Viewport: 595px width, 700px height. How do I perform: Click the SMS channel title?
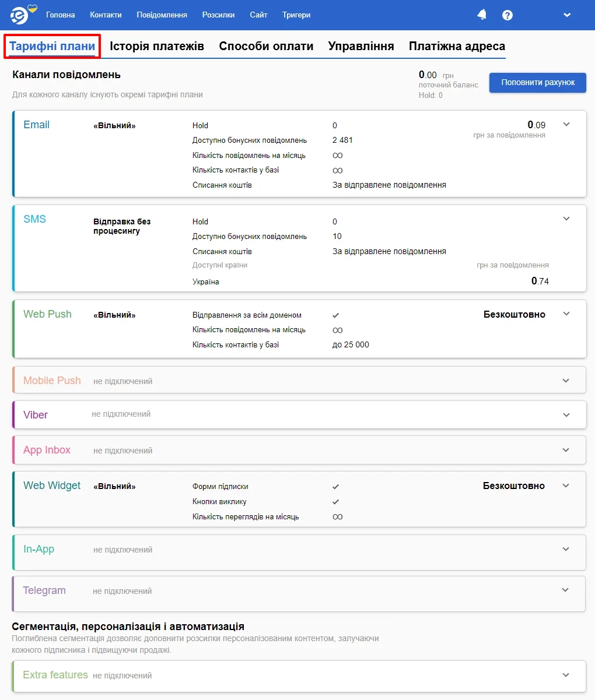[x=34, y=219]
